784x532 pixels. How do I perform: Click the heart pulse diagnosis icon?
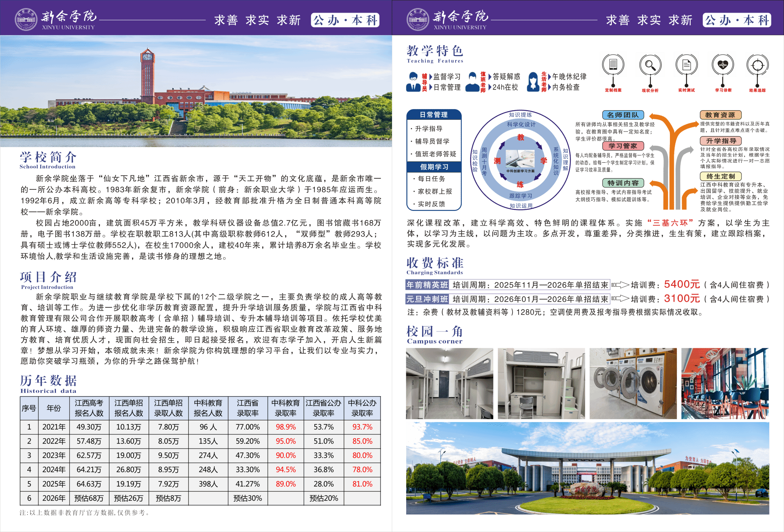pyautogui.click(x=722, y=65)
